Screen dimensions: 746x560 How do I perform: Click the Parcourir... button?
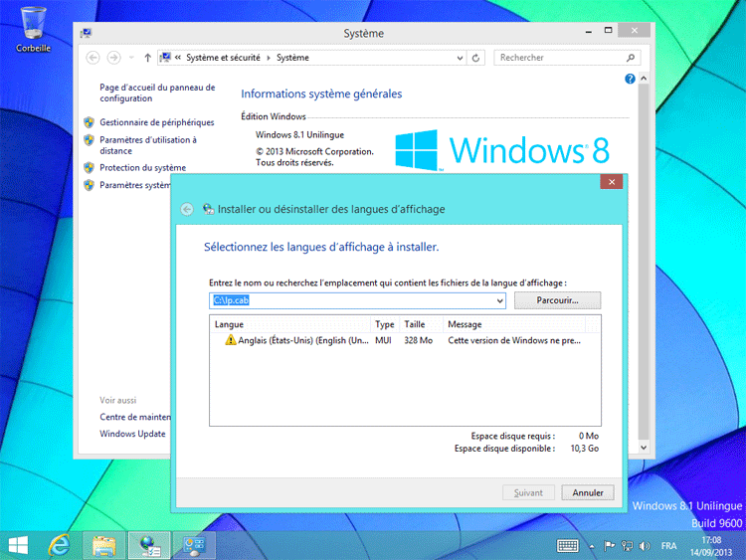pos(558,300)
